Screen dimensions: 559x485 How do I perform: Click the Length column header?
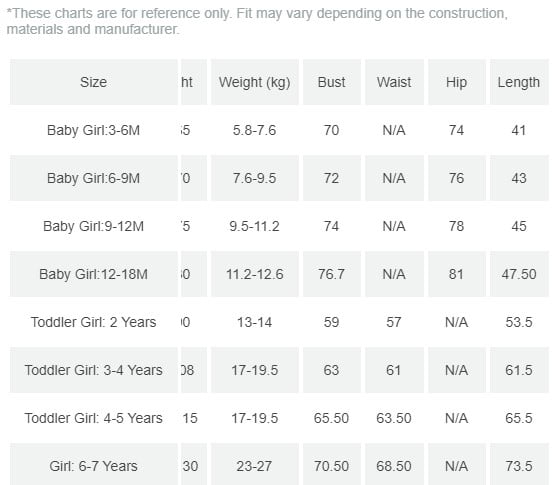click(519, 82)
